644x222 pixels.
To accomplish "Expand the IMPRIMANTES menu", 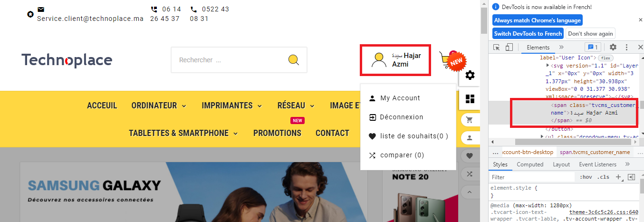I will click(231, 106).
